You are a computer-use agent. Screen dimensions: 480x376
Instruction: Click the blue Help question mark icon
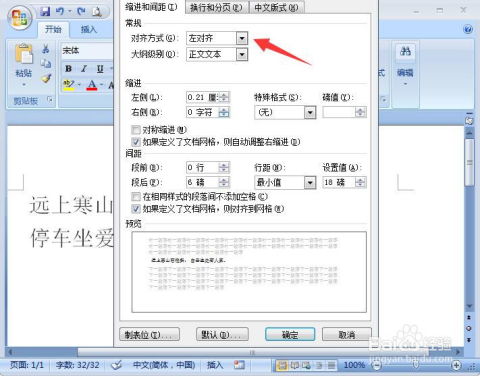click(x=468, y=30)
